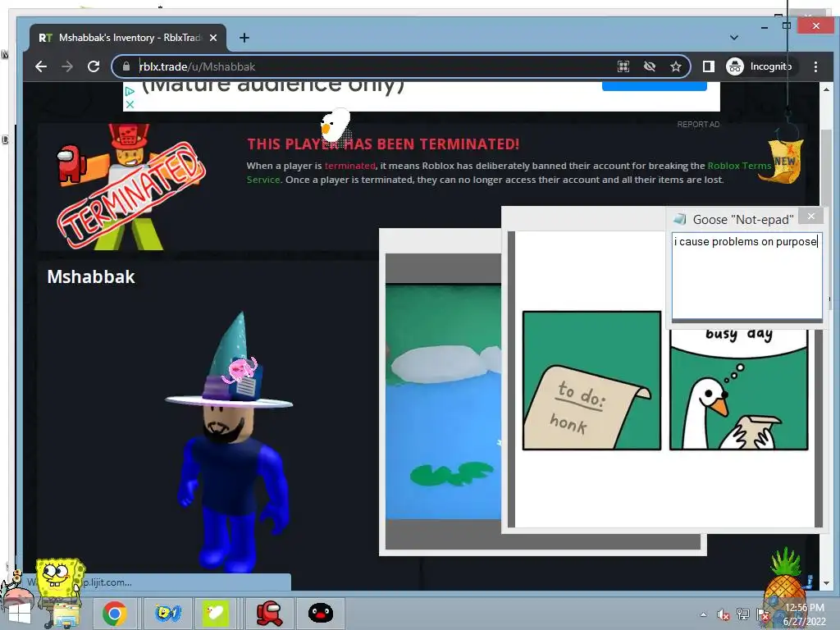Click the forward navigation arrow
This screenshot has width=840, height=630.
pos(67,66)
